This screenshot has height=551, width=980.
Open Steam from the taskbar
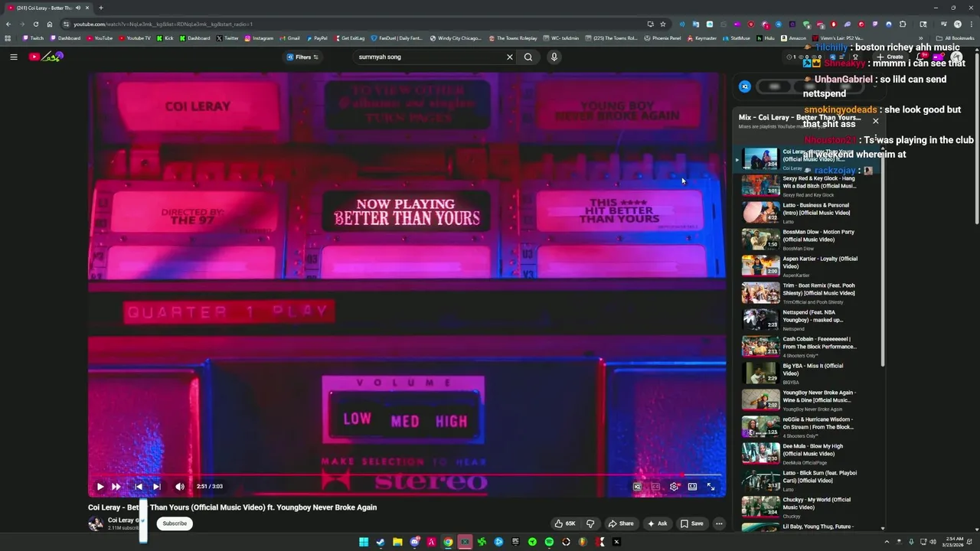tap(381, 542)
